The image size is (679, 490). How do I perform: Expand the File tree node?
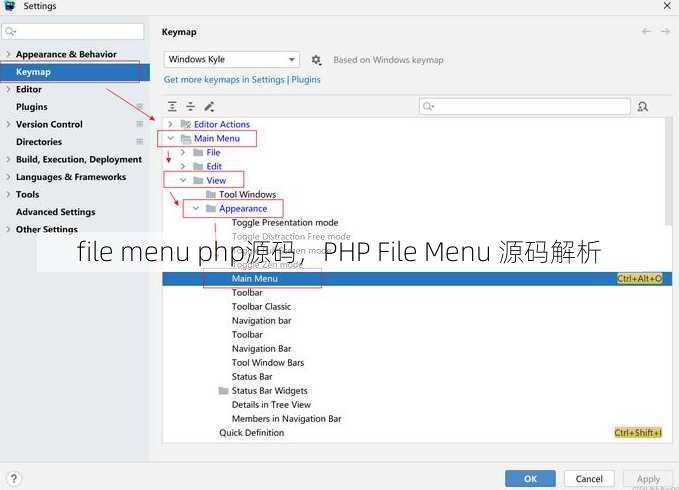(x=183, y=152)
